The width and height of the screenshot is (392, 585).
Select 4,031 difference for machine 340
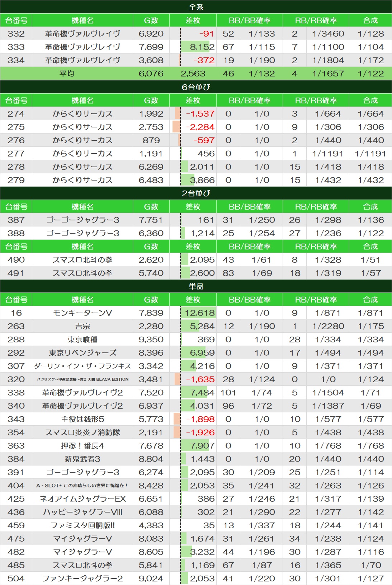point(202,406)
